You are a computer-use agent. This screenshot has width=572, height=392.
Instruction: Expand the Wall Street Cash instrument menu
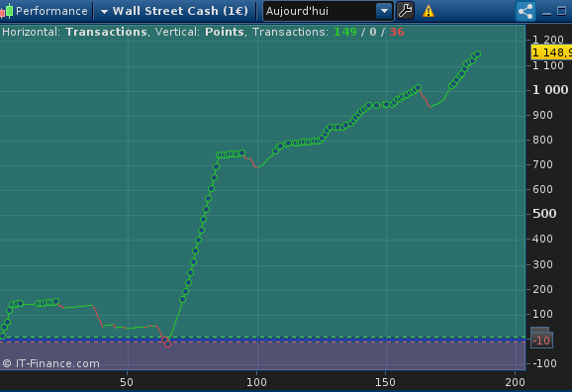104,12
